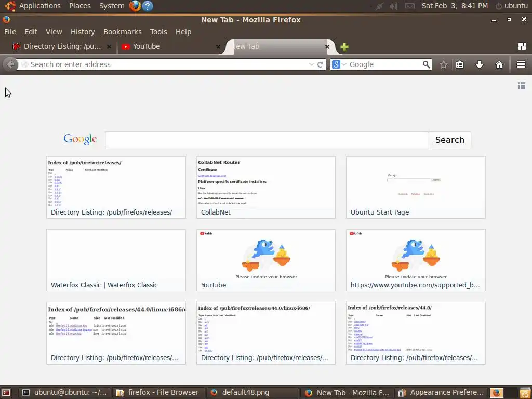Image resolution: width=532 pixels, height=399 pixels.
Task: Open the /pub/firefox/releases/ directory tile
Action: click(116, 187)
